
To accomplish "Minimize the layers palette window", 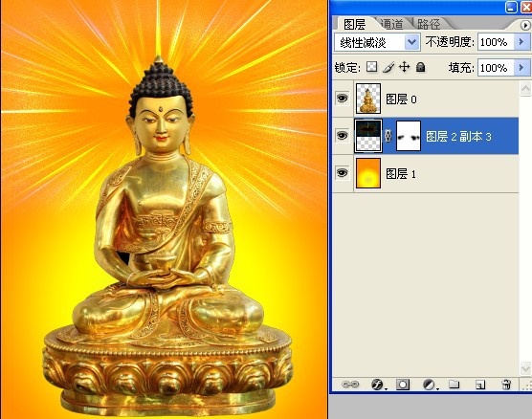I will point(511,7).
